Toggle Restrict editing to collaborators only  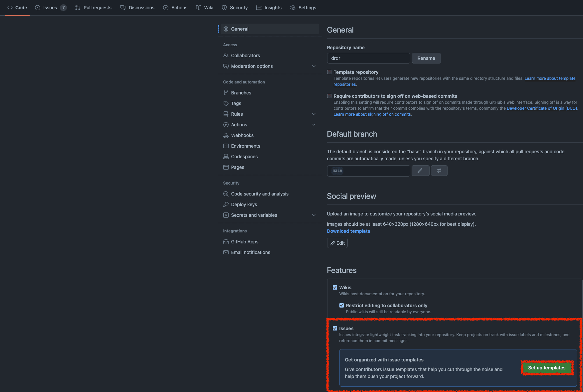point(342,306)
